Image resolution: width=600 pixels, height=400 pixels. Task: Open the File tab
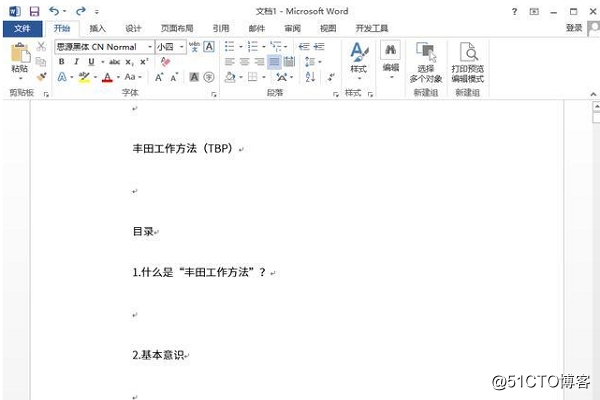(23, 28)
